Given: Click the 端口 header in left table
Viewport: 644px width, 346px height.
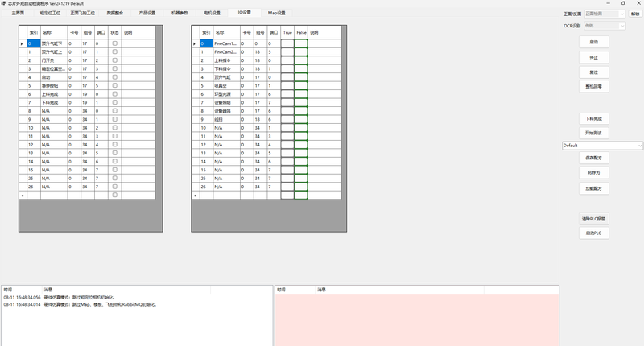Looking at the screenshot, I should tap(101, 32).
